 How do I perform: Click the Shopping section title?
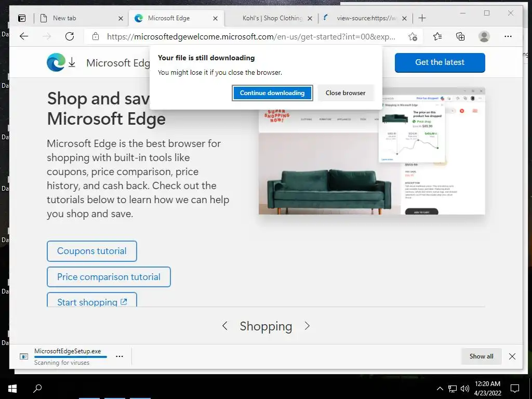[266, 326]
